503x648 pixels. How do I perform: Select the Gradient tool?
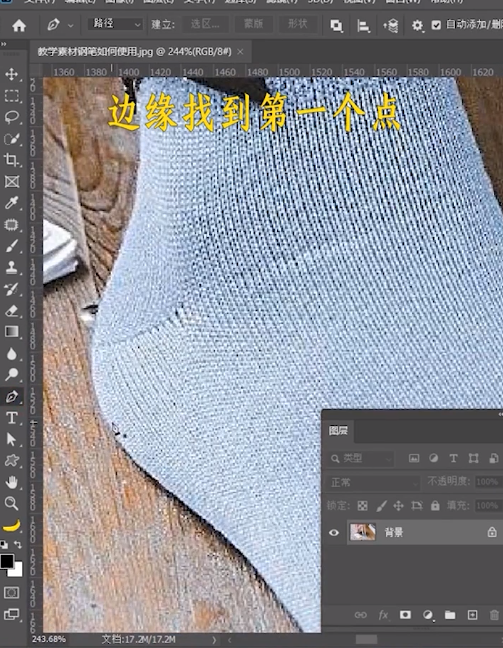(x=12, y=332)
